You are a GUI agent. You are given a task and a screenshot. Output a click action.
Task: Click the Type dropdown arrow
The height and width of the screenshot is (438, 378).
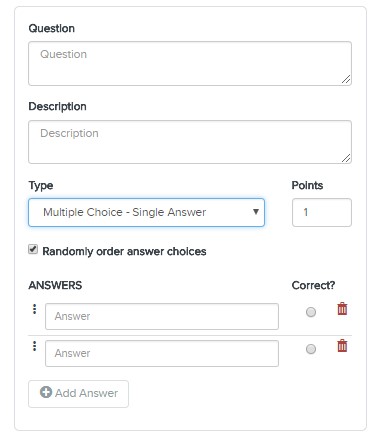pos(256,212)
